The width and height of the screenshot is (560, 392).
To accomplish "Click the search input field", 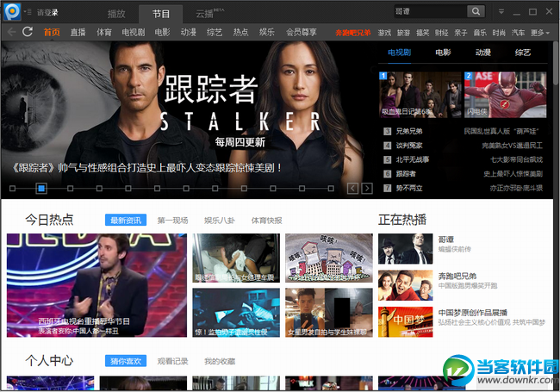I will [430, 11].
